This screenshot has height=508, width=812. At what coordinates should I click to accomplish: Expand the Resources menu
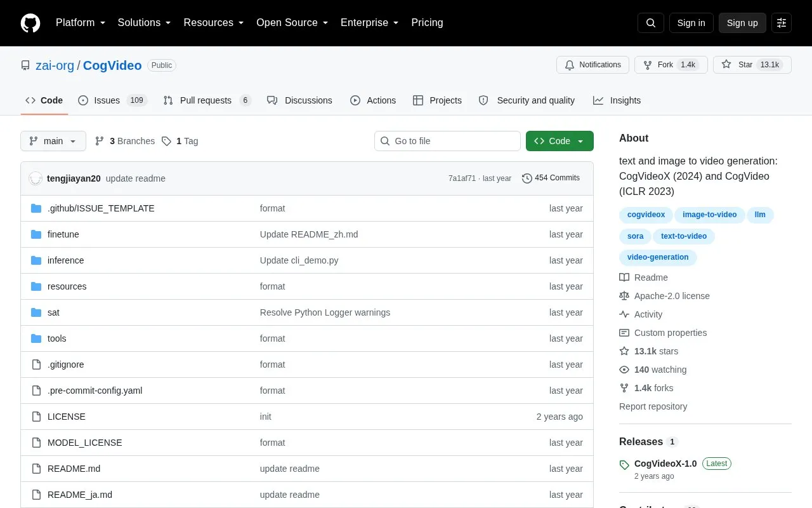click(214, 23)
